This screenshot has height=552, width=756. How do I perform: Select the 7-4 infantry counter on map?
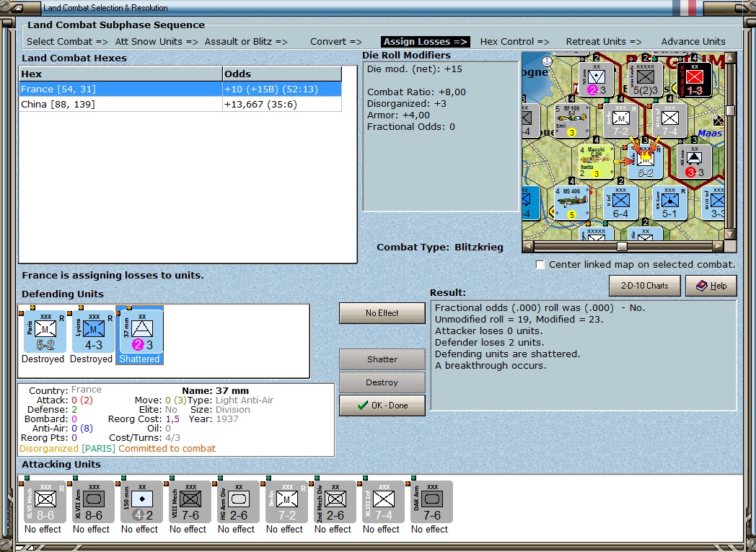(669, 121)
